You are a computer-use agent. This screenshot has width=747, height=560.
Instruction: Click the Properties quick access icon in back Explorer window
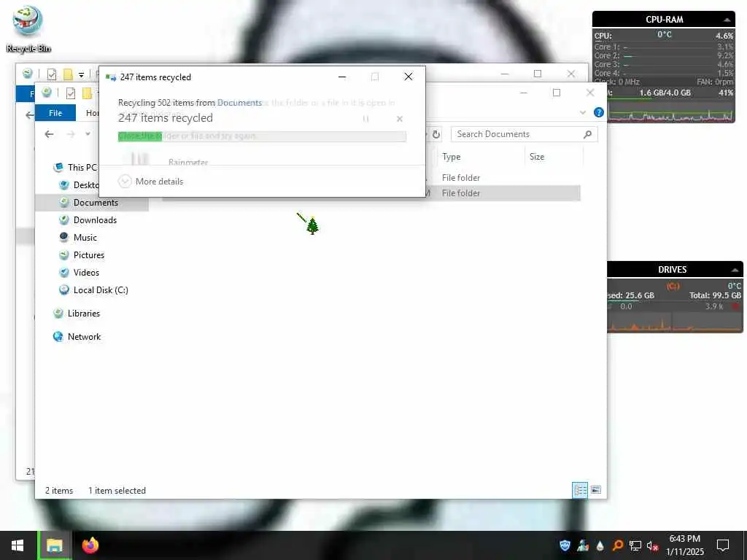(52, 74)
